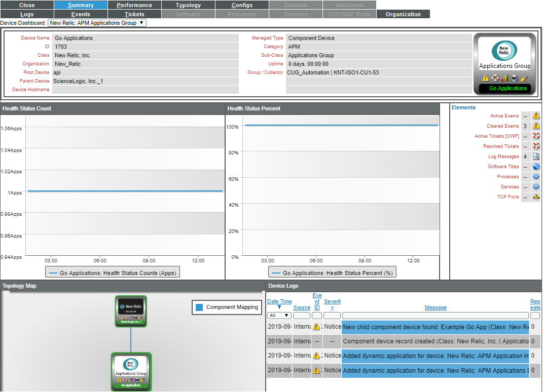
Task: Click Component Mapping blue legend swatch
Action: (x=199, y=307)
